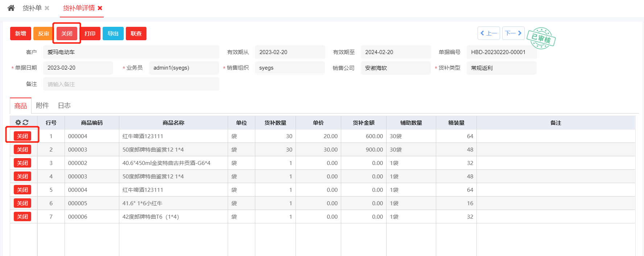Go to next record with 下一 button
Screen dimensions: 644x256
tap(513, 33)
